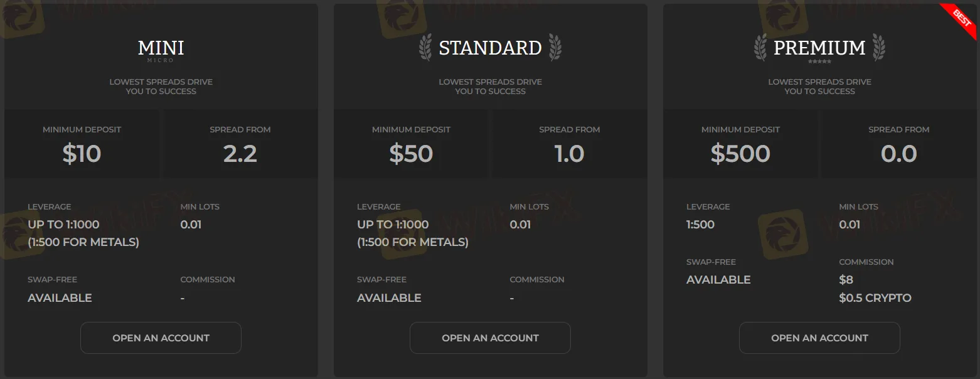Click the $0.5 CRYPTO commission text

click(875, 297)
